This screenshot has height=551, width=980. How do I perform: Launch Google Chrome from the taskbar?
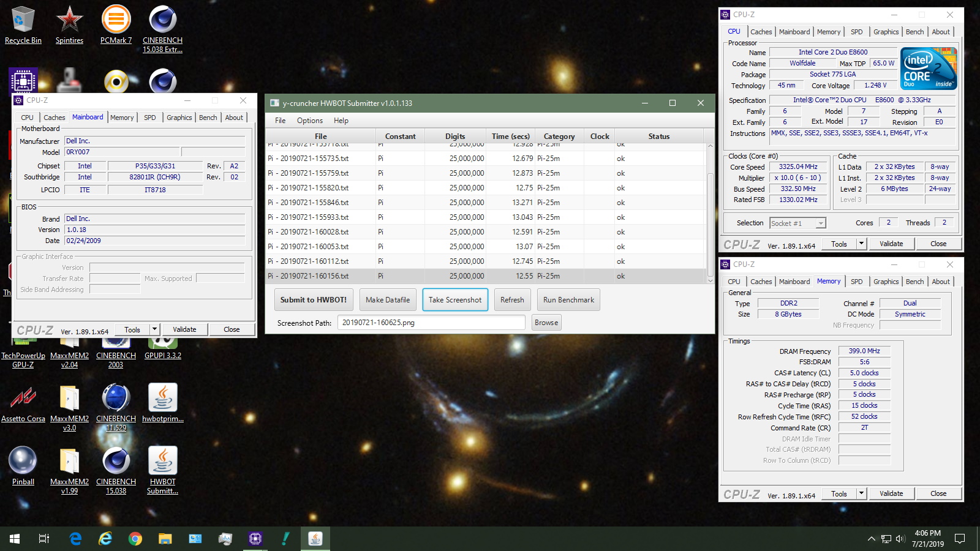click(x=135, y=539)
